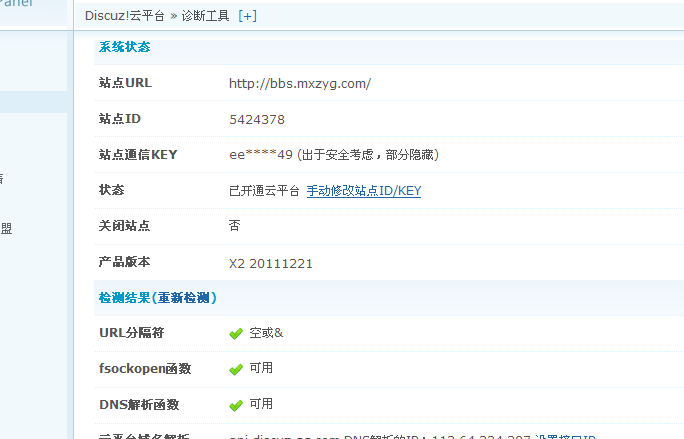684x439 pixels.
Task: Click the 产品版本 row label
Action: [124, 262]
